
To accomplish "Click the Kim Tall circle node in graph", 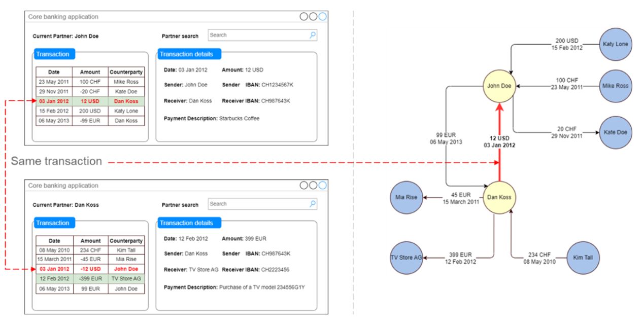I will point(582,258).
